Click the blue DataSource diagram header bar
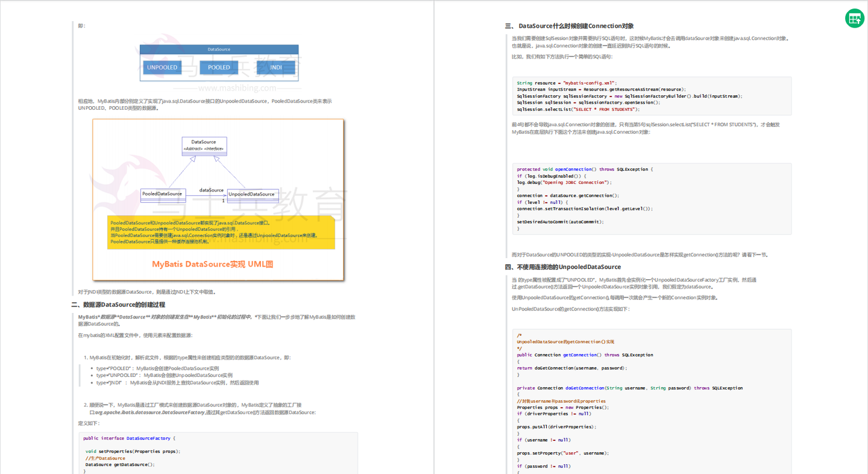This screenshot has height=474, width=868. (219, 49)
